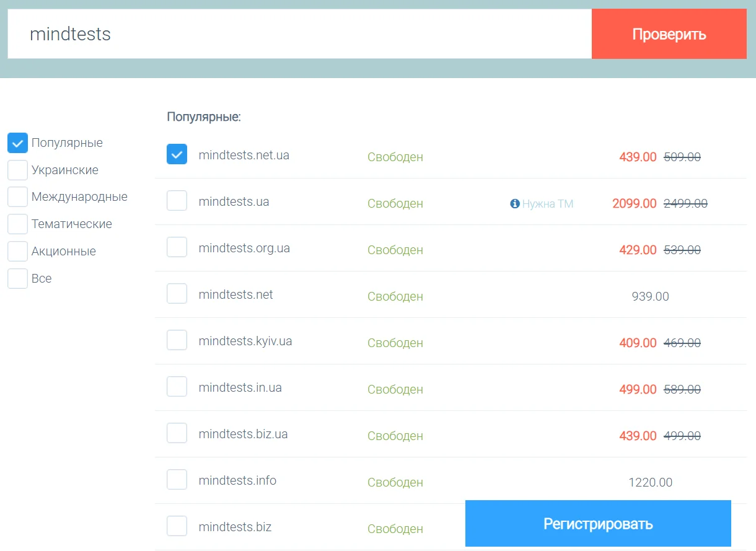Disable the Популярные filter checkbox

(17, 143)
